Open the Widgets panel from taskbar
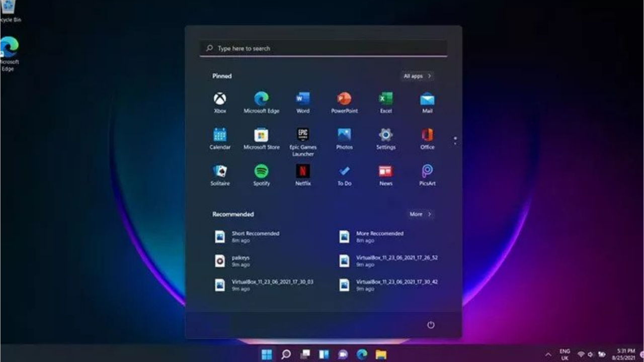This screenshot has width=644, height=362. 324,354
